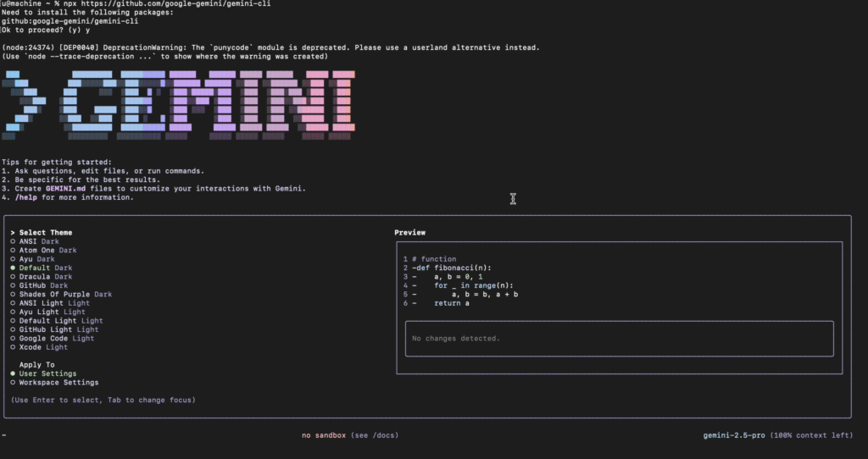Choose the Ayu Light theme
Viewport: 868px width, 459px height.
click(47, 312)
